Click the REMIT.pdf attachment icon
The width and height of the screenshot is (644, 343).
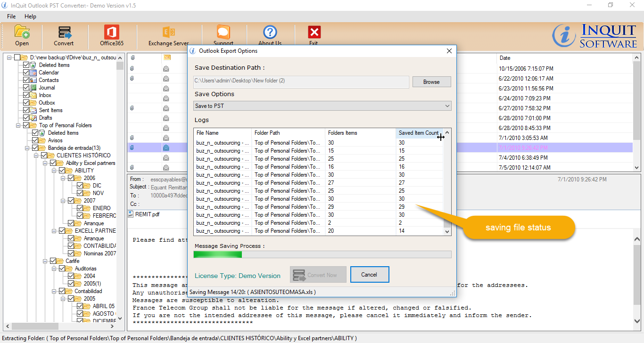coord(131,214)
